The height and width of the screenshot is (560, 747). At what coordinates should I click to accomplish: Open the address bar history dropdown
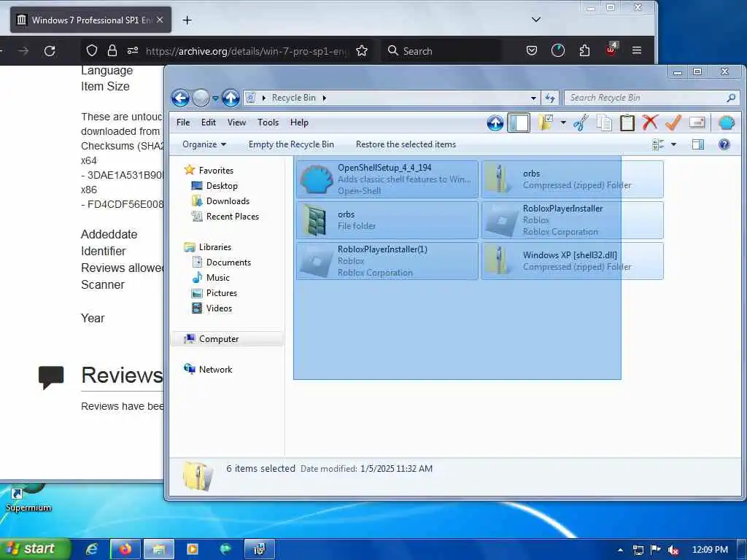tap(533, 98)
